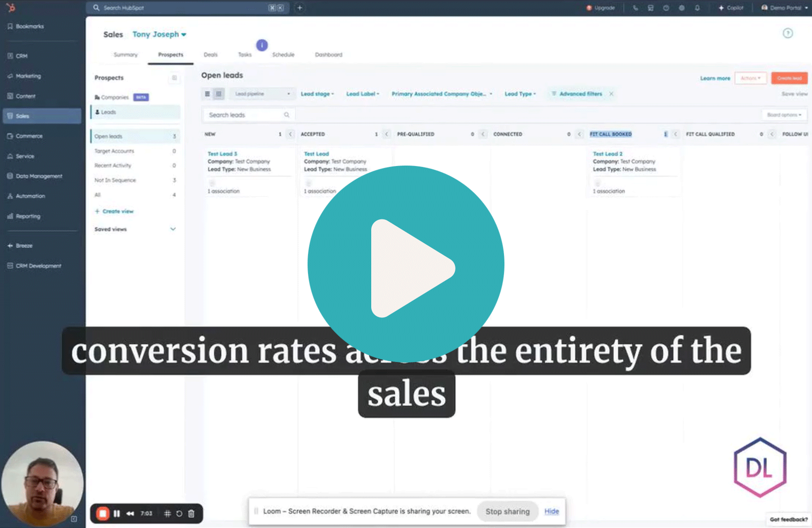Select the Not In Sequence view
Screen dimensions: 812x528
(x=135, y=180)
